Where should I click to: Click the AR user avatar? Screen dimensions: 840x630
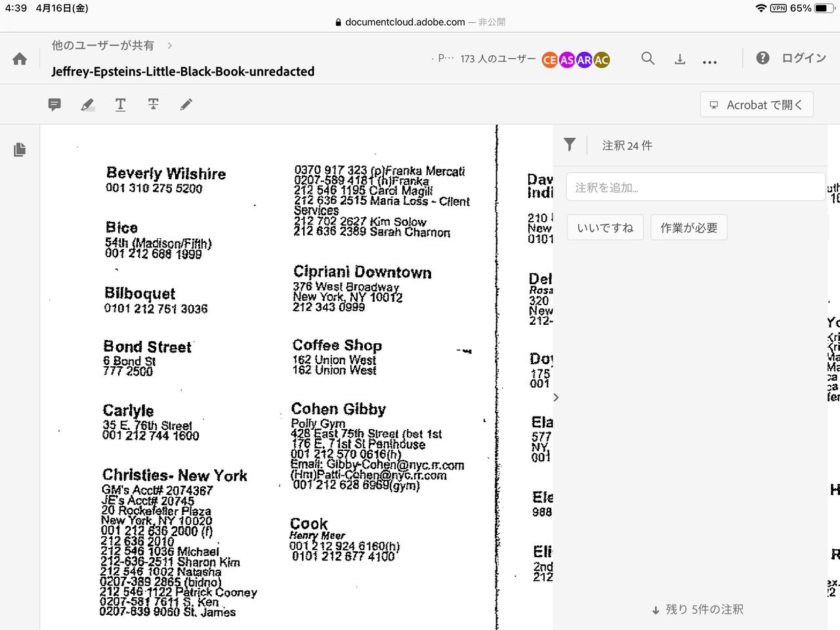coord(583,60)
